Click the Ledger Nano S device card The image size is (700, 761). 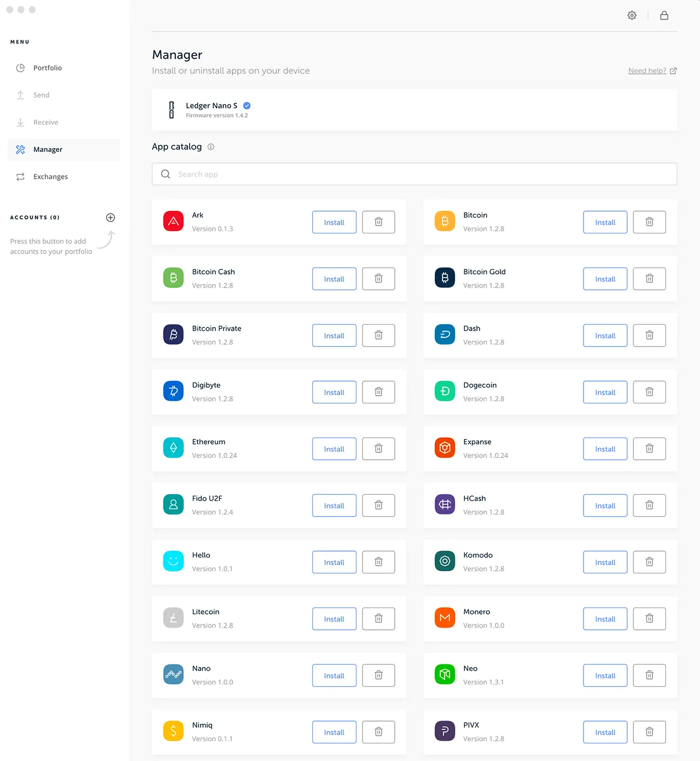[x=415, y=110]
